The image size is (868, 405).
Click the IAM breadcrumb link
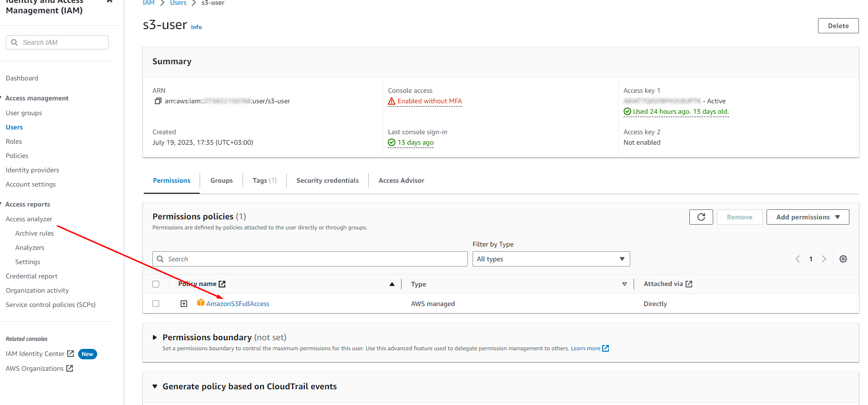click(149, 3)
